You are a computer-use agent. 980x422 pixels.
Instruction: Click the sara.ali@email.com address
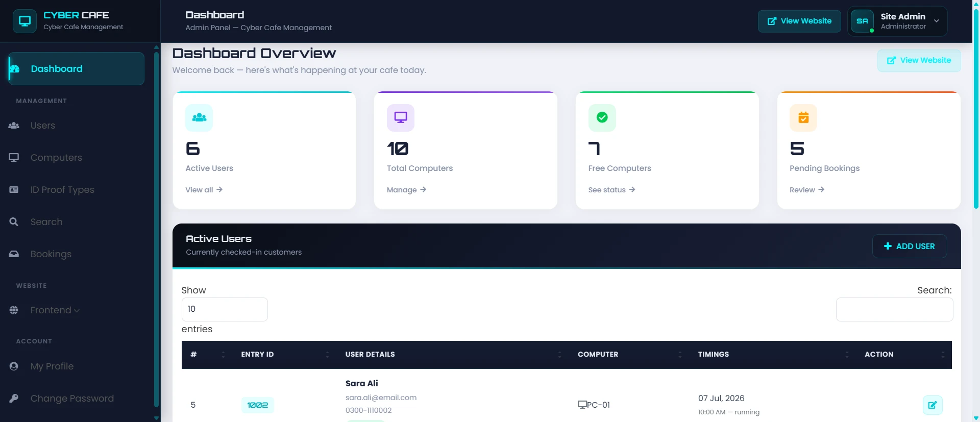click(x=381, y=398)
